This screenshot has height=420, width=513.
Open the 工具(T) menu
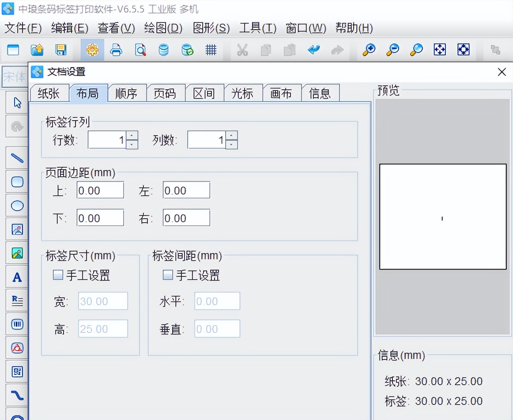[x=257, y=28]
